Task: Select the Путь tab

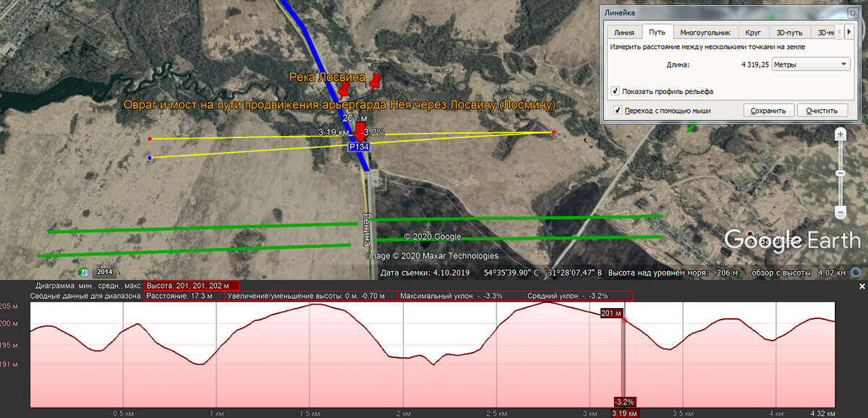Action: (657, 33)
